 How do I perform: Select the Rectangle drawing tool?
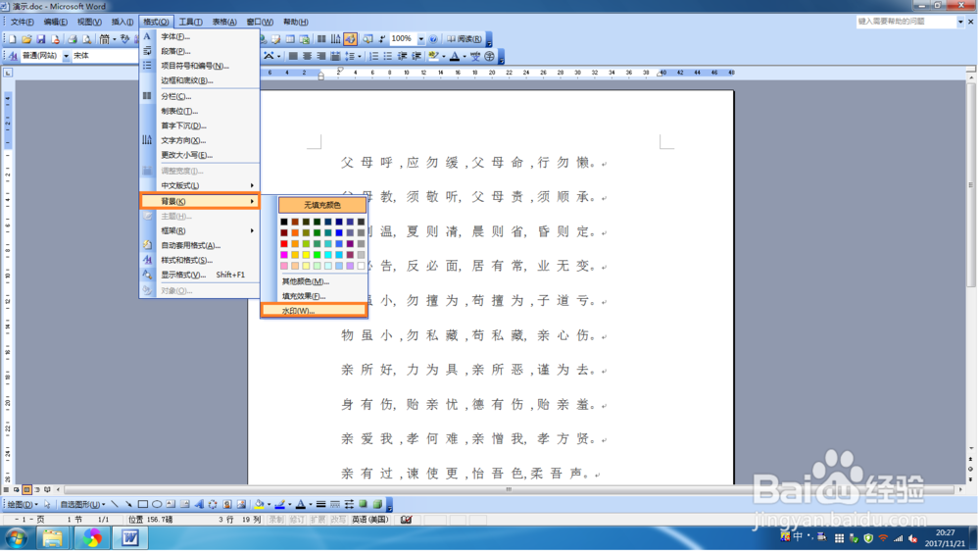142,505
